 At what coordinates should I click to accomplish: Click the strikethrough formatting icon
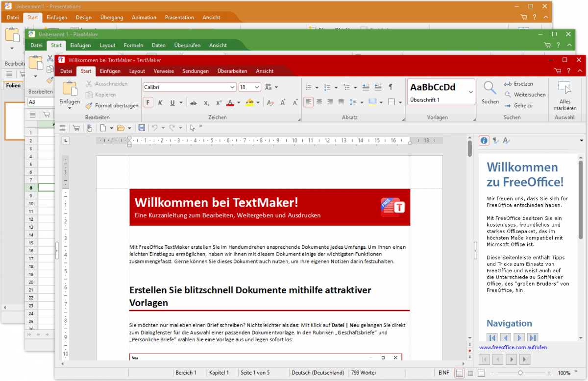[193, 103]
